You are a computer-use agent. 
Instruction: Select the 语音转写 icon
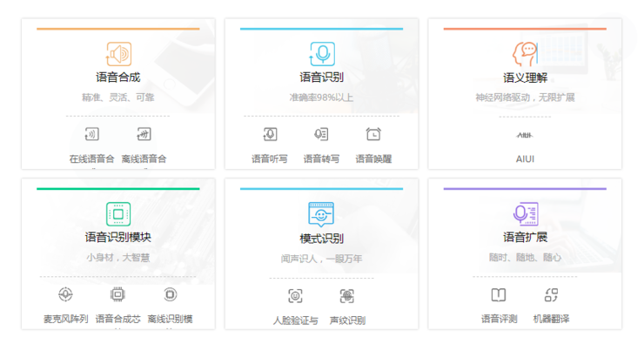pyautogui.click(x=321, y=134)
